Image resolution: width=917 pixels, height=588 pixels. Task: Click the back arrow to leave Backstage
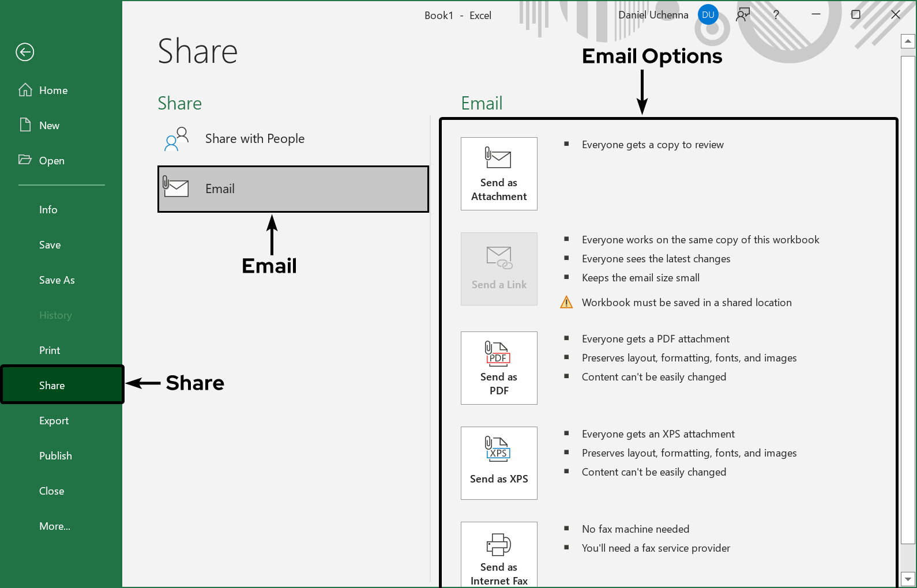point(25,52)
